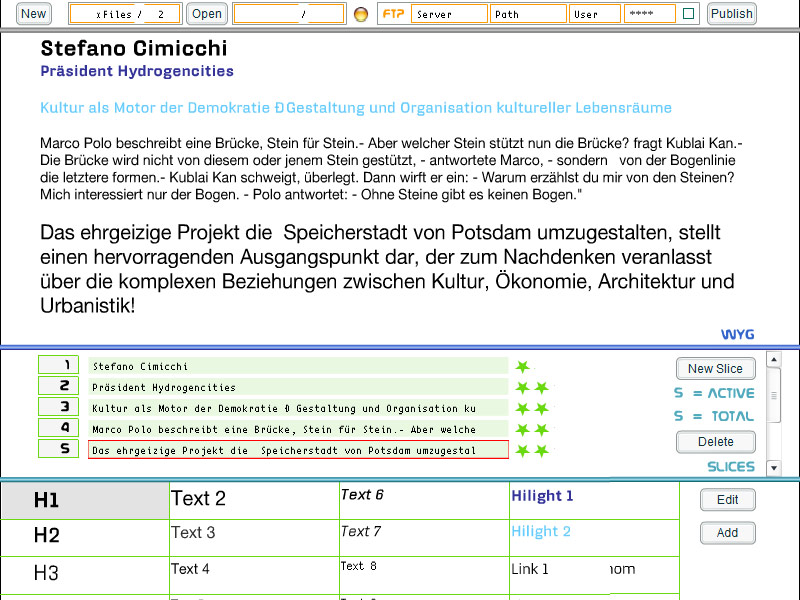Image resolution: width=800 pixels, height=600 pixels.
Task: Apply the Text 3 style
Action: tap(254, 538)
